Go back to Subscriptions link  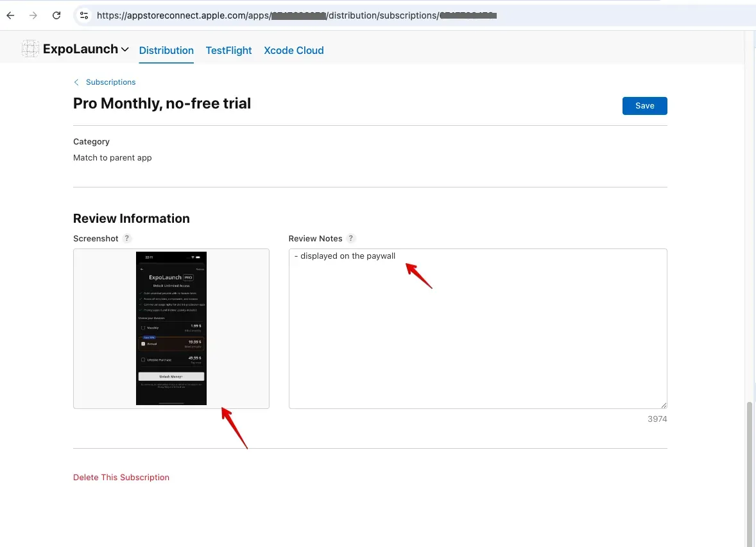coord(110,82)
